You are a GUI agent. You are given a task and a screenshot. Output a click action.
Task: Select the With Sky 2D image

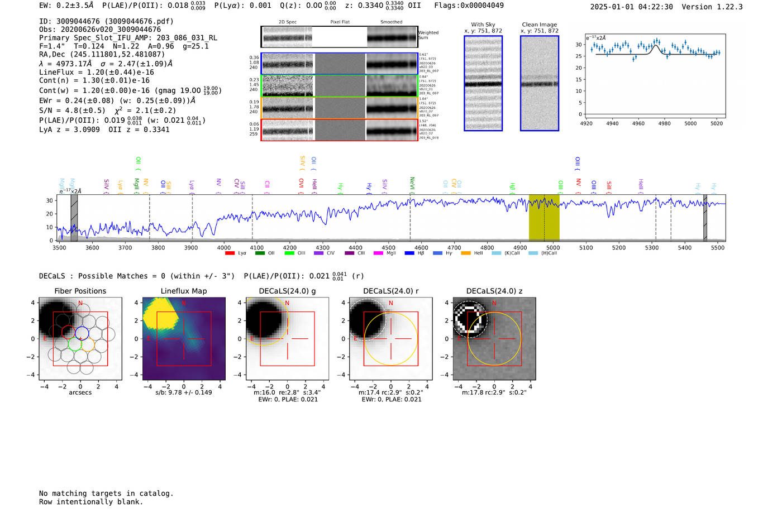click(483, 83)
